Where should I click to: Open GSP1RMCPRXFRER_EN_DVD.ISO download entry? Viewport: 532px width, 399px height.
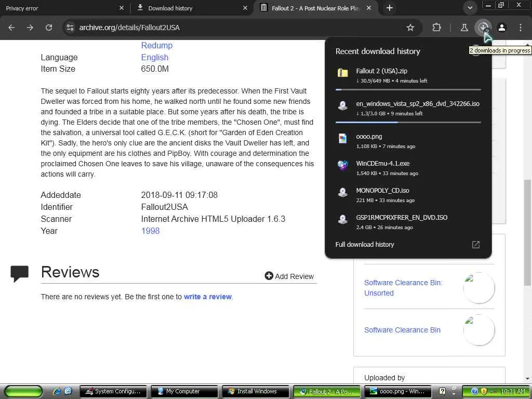[x=408, y=222]
